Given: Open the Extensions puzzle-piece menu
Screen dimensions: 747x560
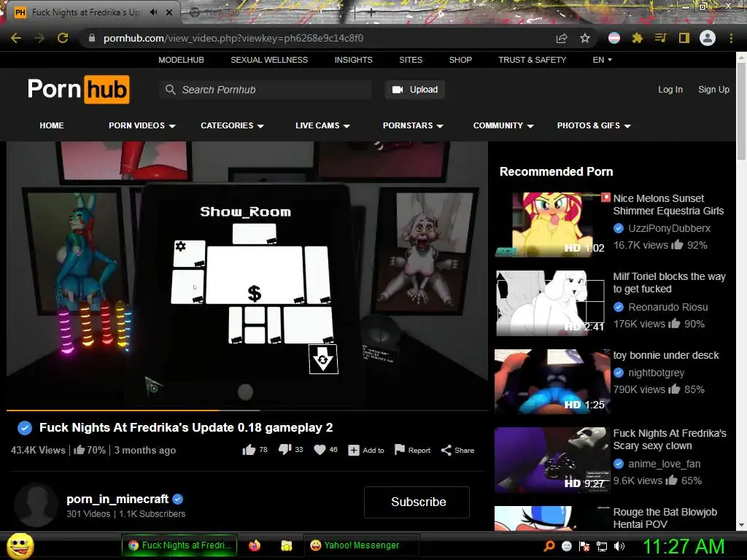Looking at the screenshot, I should coord(638,38).
